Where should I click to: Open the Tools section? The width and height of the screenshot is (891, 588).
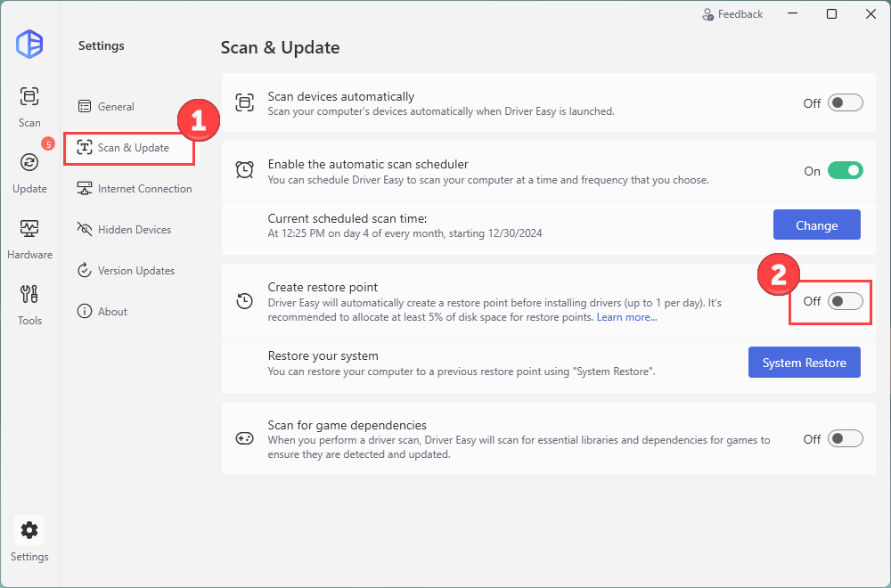pyautogui.click(x=29, y=303)
